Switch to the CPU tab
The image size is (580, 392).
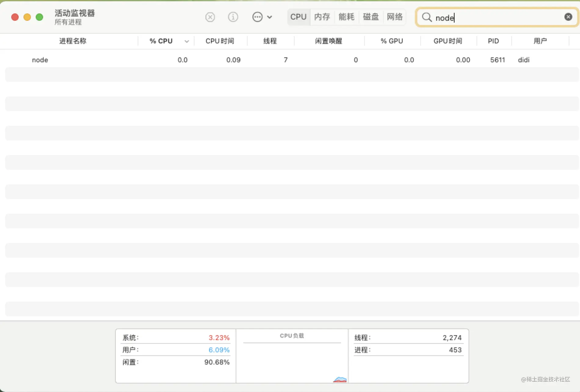click(298, 17)
